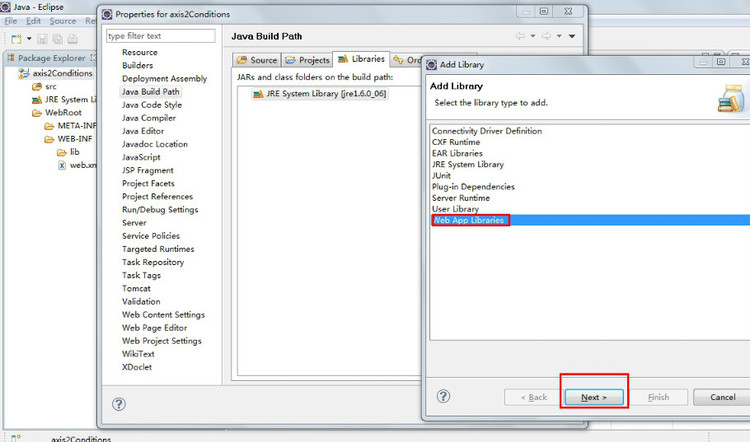Select Java Code Style property page

coord(152,105)
